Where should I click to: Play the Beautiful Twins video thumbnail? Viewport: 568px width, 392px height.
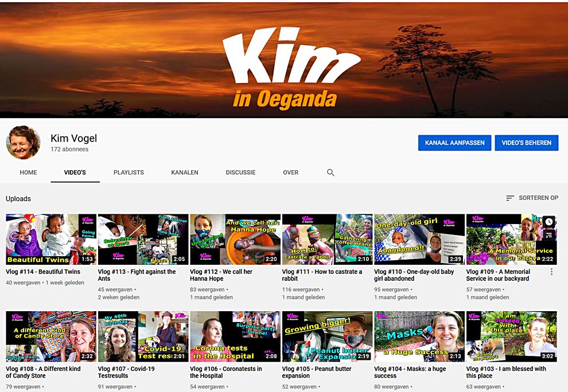click(51, 239)
